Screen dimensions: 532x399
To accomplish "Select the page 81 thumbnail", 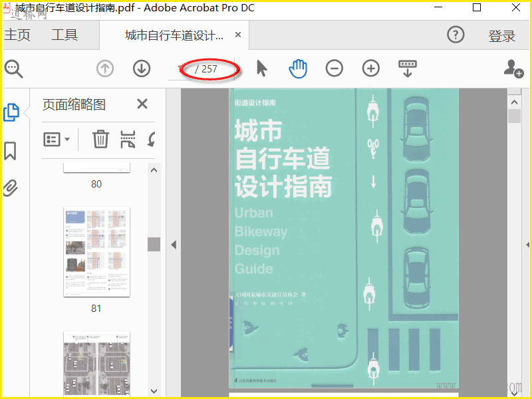I will pyautogui.click(x=96, y=252).
